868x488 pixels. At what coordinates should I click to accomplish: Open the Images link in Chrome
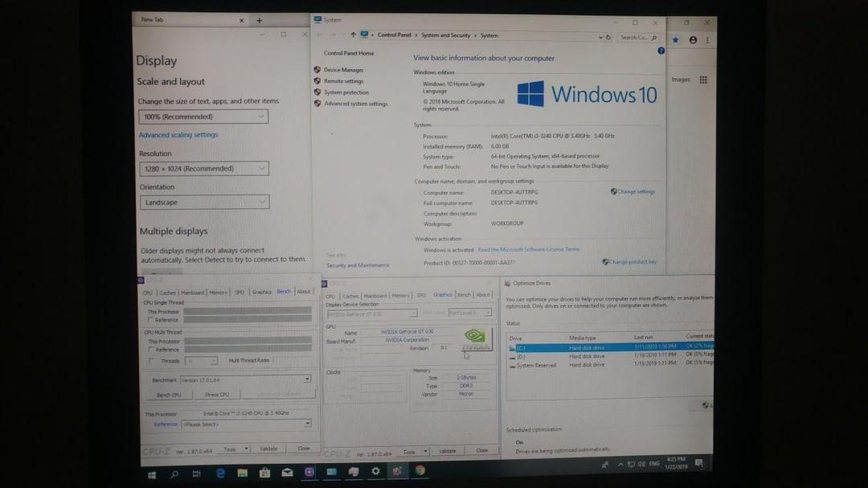click(x=681, y=80)
